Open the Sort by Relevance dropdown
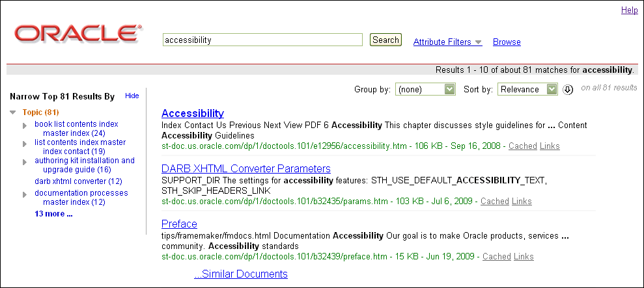 pyautogui.click(x=527, y=90)
